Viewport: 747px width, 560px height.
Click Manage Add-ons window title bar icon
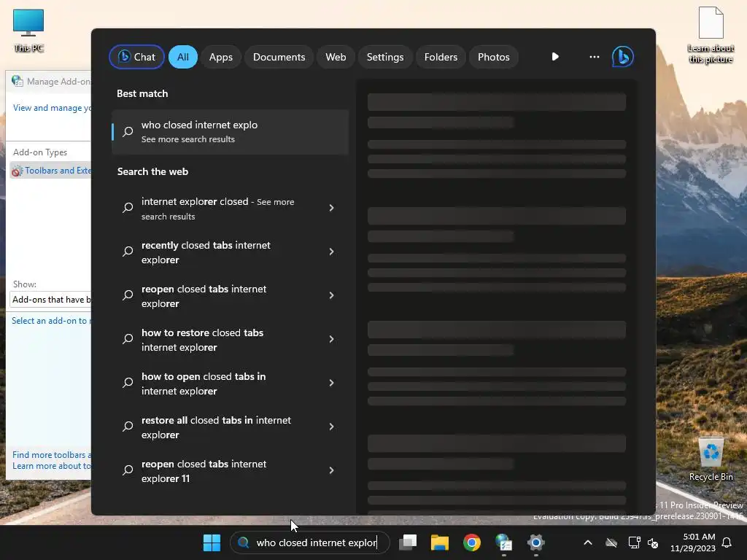(x=18, y=81)
